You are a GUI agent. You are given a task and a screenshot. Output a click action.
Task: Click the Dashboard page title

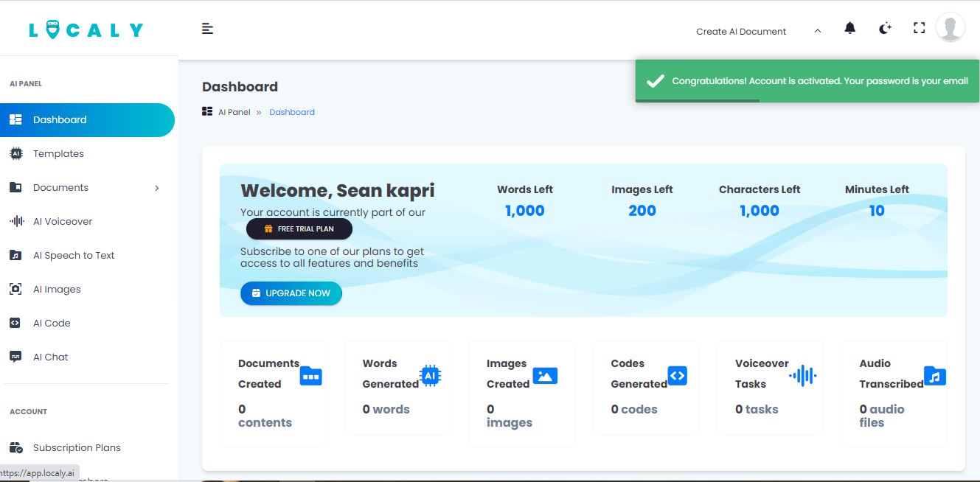pos(240,87)
